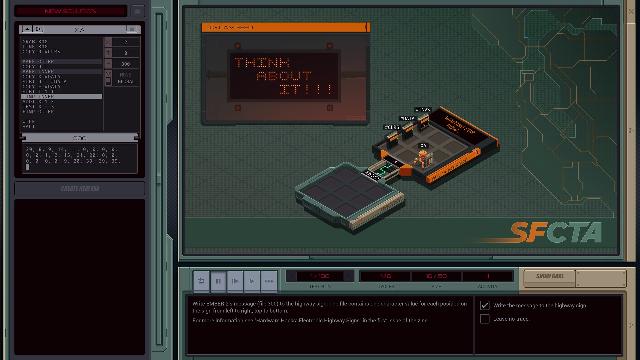Click the vertical scrollbar beside the EXA panel
The width and height of the screenshot is (640, 360).
[x=159, y=180]
